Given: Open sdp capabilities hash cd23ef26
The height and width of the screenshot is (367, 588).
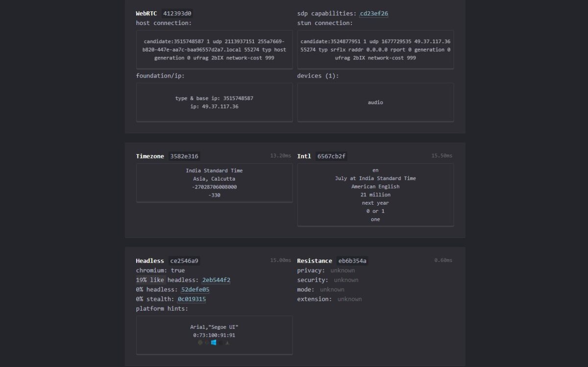Looking at the screenshot, I should pos(374,14).
